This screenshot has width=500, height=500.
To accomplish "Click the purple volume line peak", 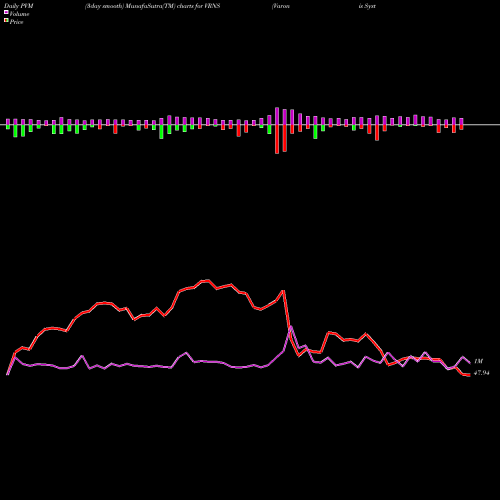I will (x=291, y=326).
